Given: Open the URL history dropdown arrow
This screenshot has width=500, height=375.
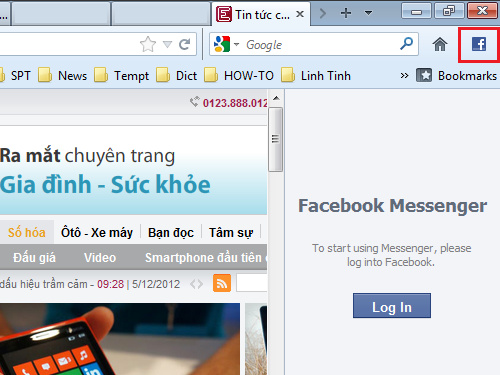Looking at the screenshot, I should (167, 44).
